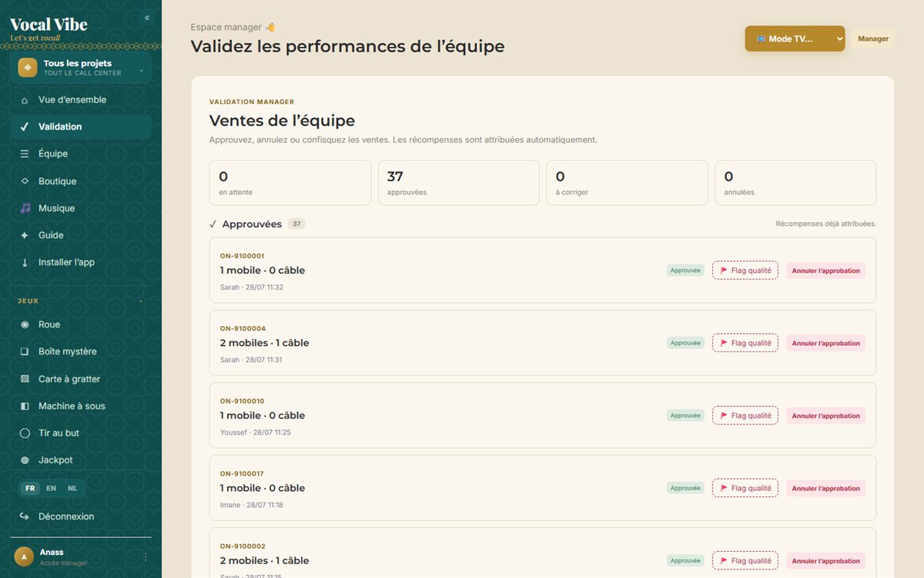
Task: Flag quality on sale ON-9100010
Action: coord(745,415)
